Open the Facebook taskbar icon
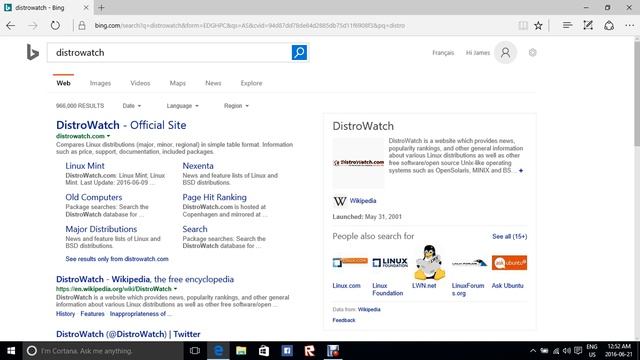The width and height of the screenshot is (640, 360). (x=287, y=351)
